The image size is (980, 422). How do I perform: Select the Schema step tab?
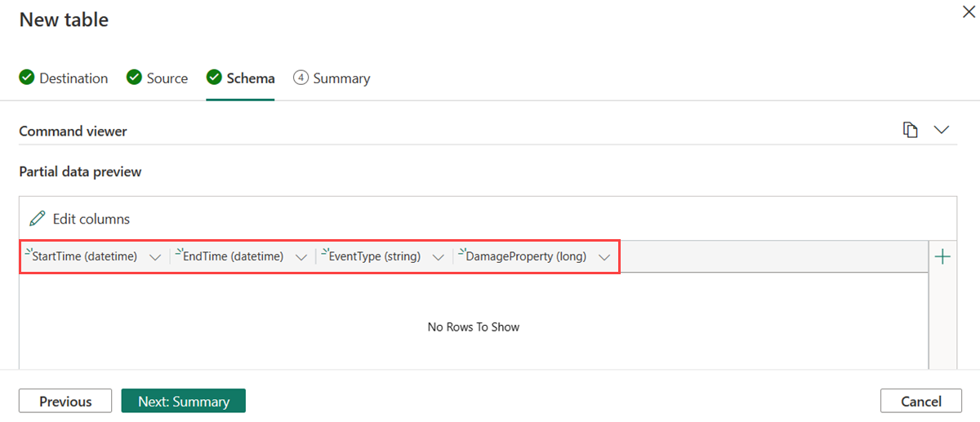pos(240,78)
